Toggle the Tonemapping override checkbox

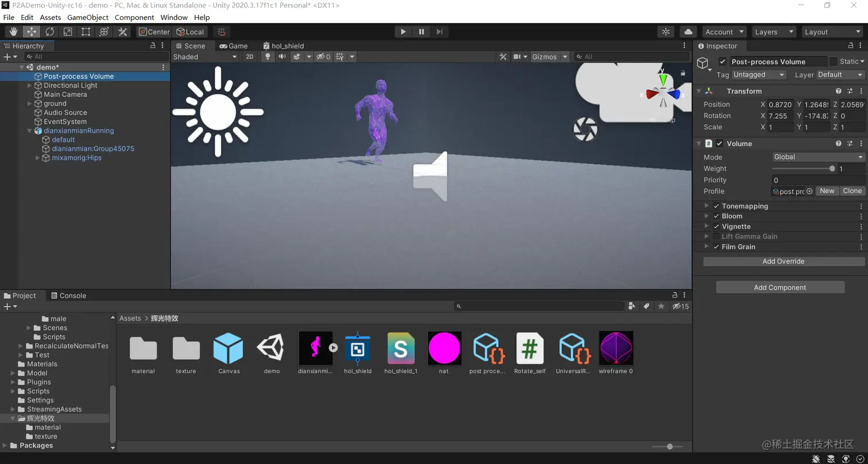tap(716, 206)
